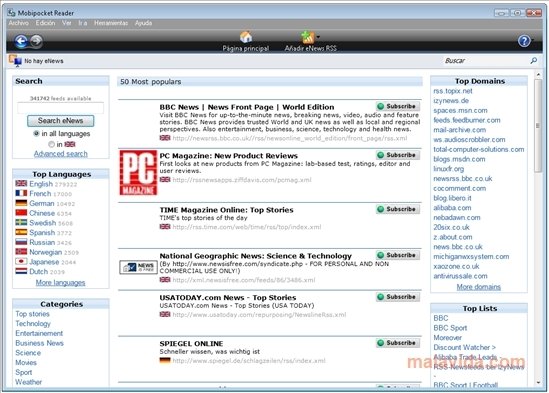
Task: Click the grey forward arrow button
Action: coord(36,41)
